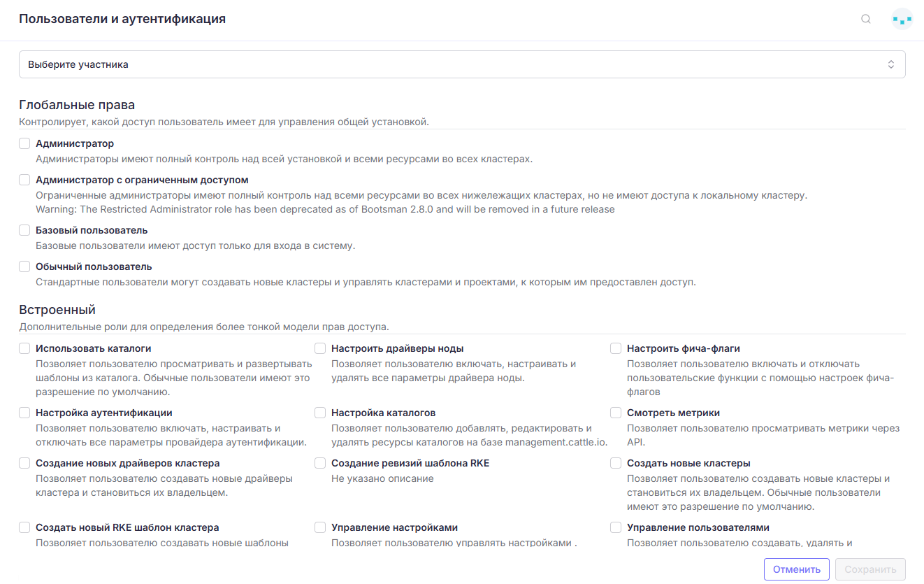This screenshot has width=924, height=584.
Task: Check Администратор с ограниченным доступом
Action: (24, 180)
